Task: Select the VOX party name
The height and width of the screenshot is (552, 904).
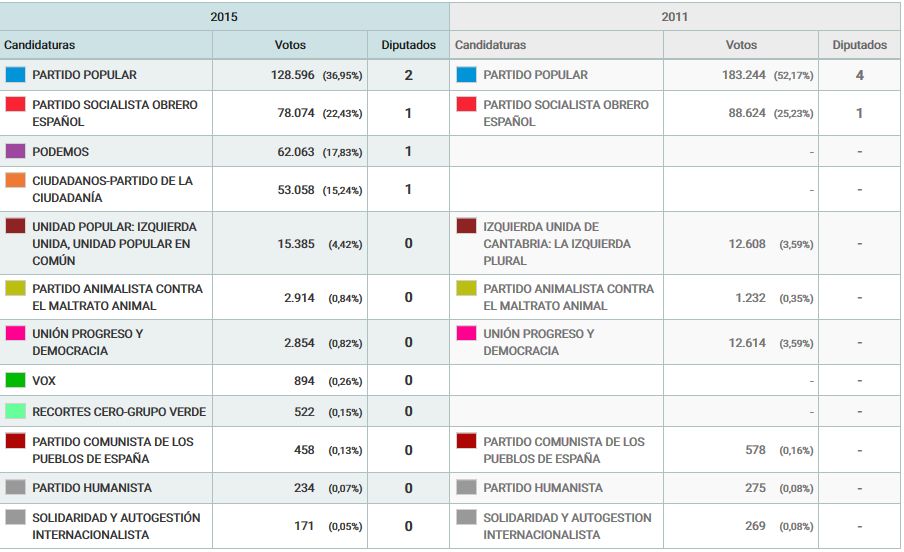Action: [44, 381]
